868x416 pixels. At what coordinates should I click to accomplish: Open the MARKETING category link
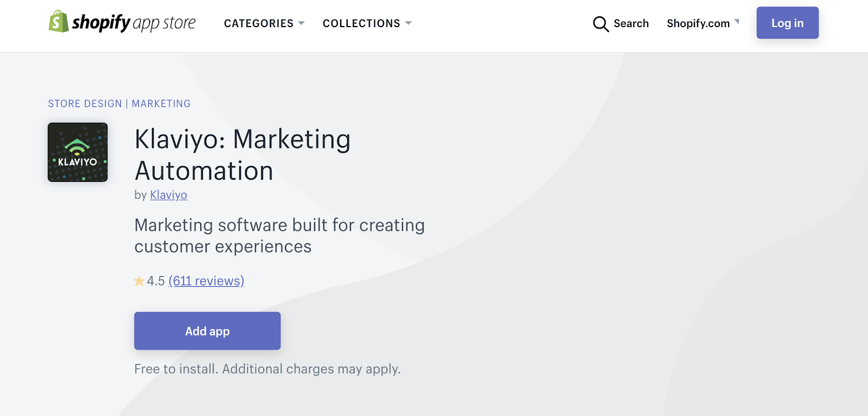[x=161, y=104]
